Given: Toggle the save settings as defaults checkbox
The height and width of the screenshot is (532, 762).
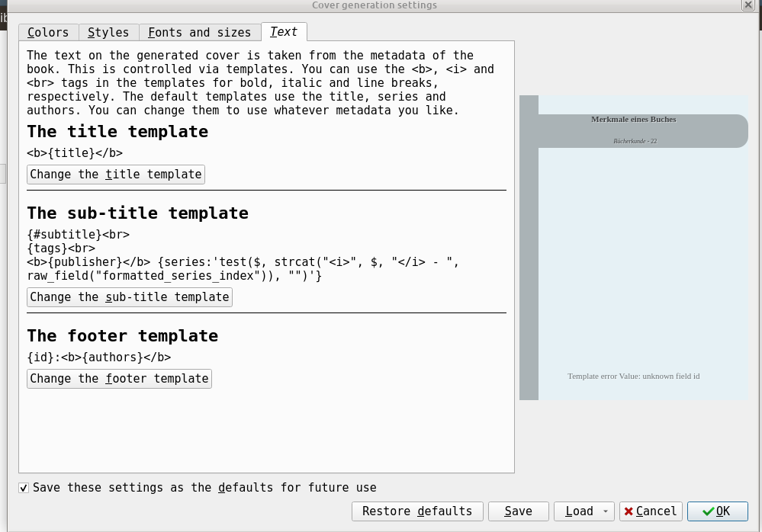Looking at the screenshot, I should point(24,488).
